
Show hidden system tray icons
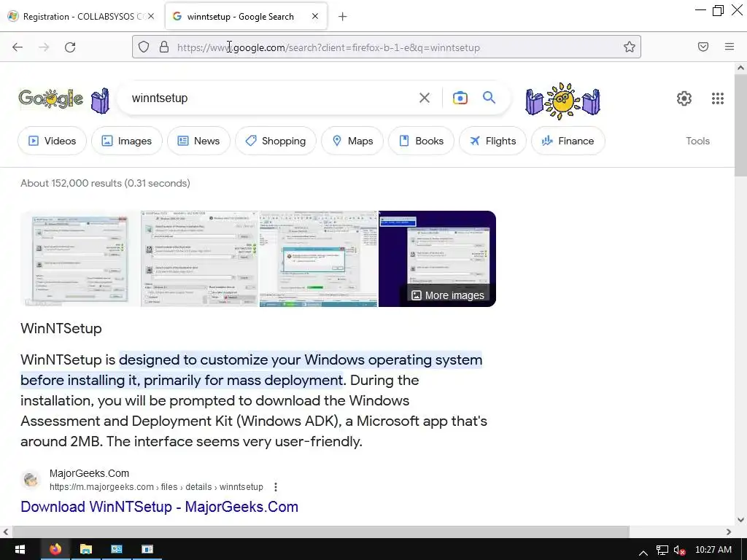(643, 553)
